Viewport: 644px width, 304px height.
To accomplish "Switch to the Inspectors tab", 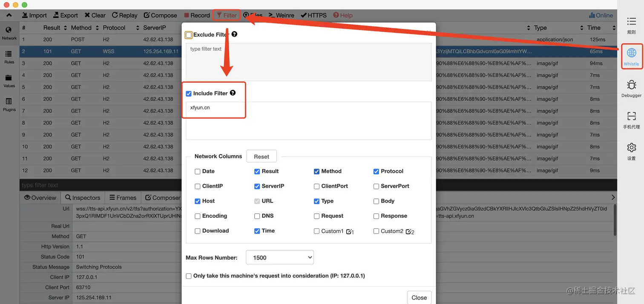I will click(83, 198).
